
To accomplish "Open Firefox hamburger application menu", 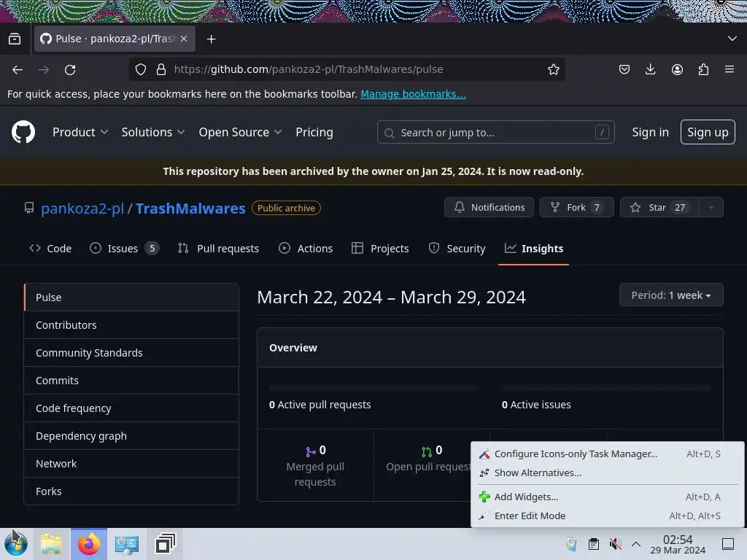I will pos(729,69).
